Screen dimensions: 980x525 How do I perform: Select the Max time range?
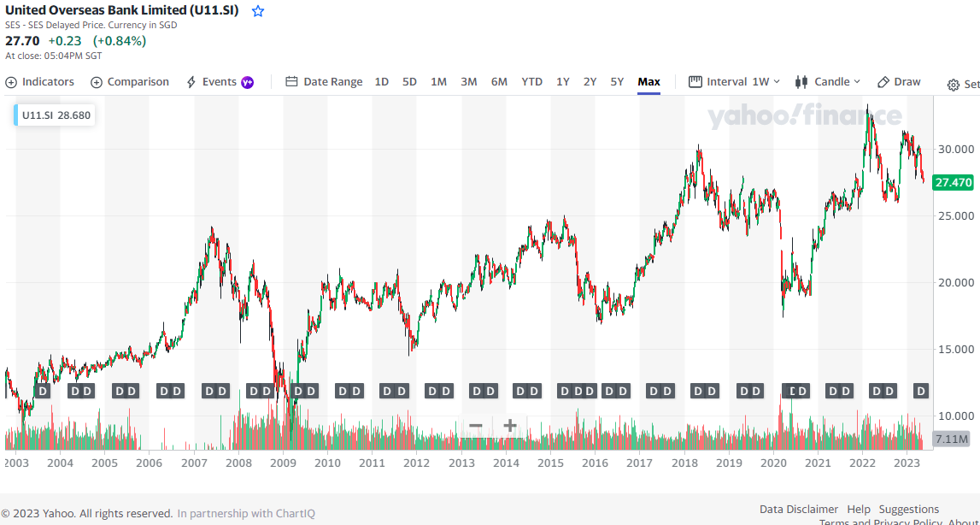[x=648, y=82]
